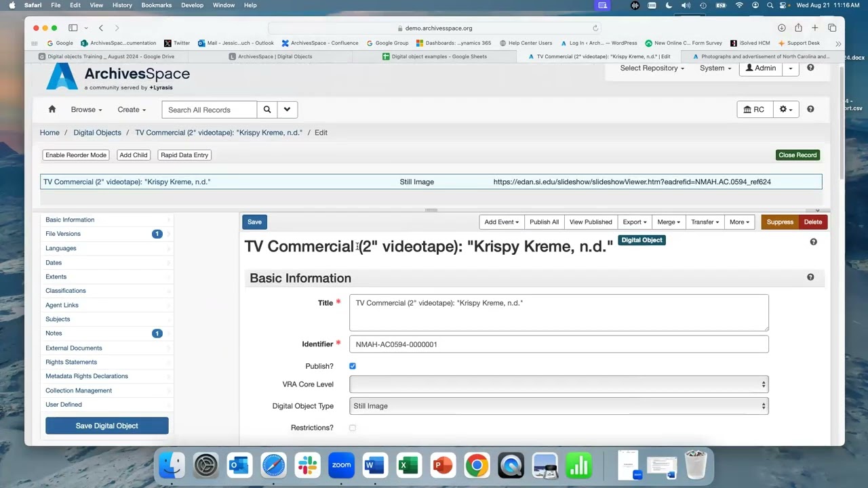Viewport: 868px width, 488px height.
Task: Open Google Chrome from the dock
Action: point(477,466)
